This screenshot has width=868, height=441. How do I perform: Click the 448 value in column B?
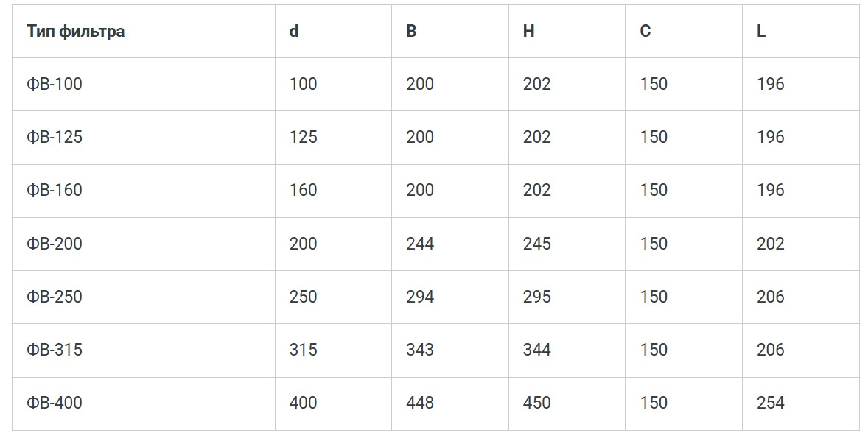pyautogui.click(x=420, y=403)
